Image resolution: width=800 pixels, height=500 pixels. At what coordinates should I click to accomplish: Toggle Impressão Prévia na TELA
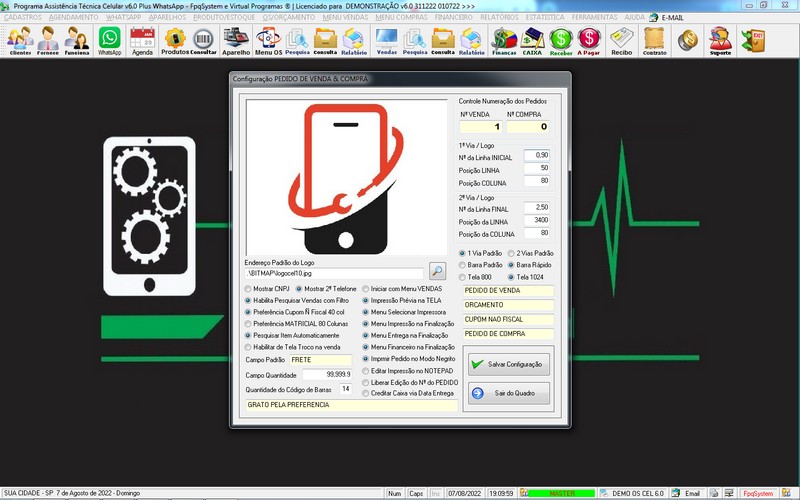point(402,301)
